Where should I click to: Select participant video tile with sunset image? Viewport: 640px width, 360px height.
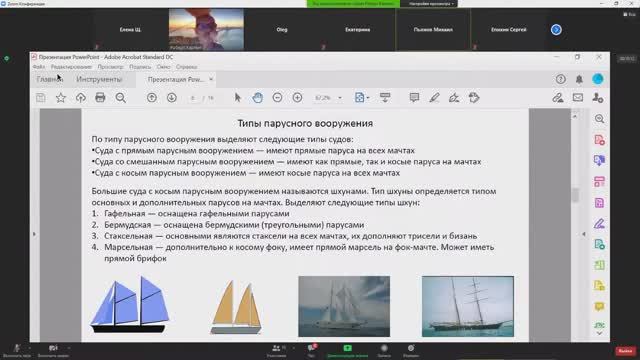206,29
